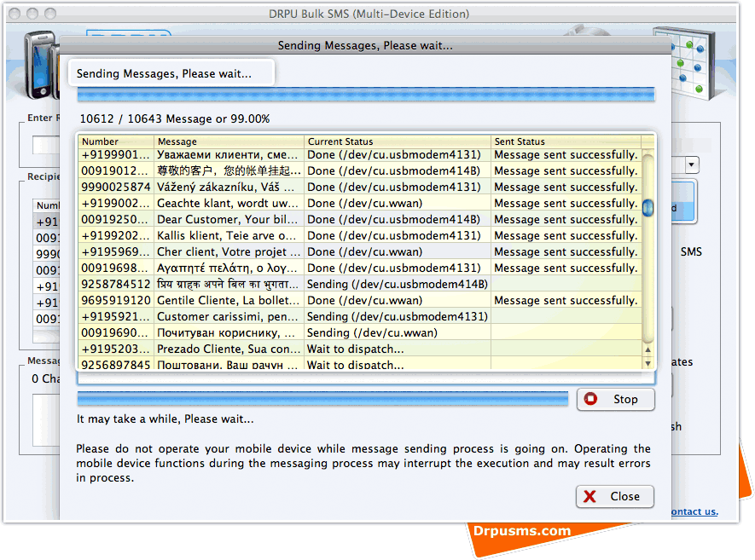Open the contact us link
This screenshot has height=560, width=755.
click(694, 511)
